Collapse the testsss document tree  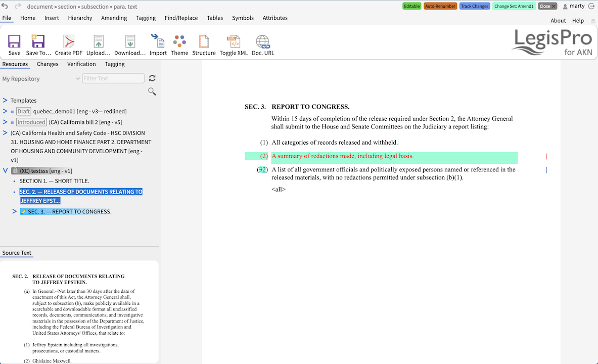coord(5,171)
